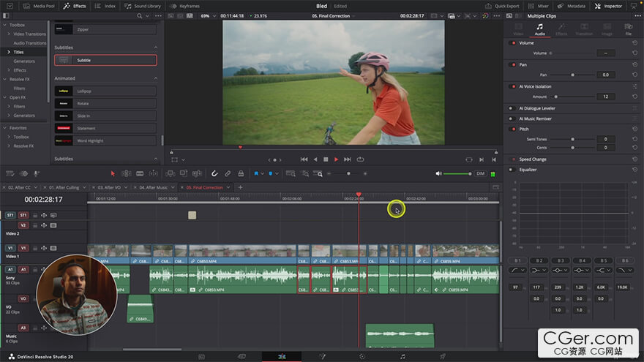Open the Sound Library panel

[142, 6]
